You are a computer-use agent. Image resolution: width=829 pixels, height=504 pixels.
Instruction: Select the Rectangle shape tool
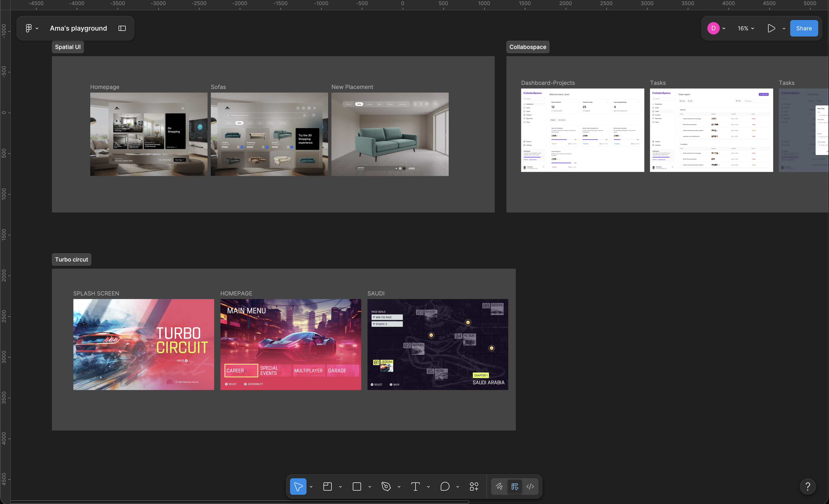pos(357,486)
